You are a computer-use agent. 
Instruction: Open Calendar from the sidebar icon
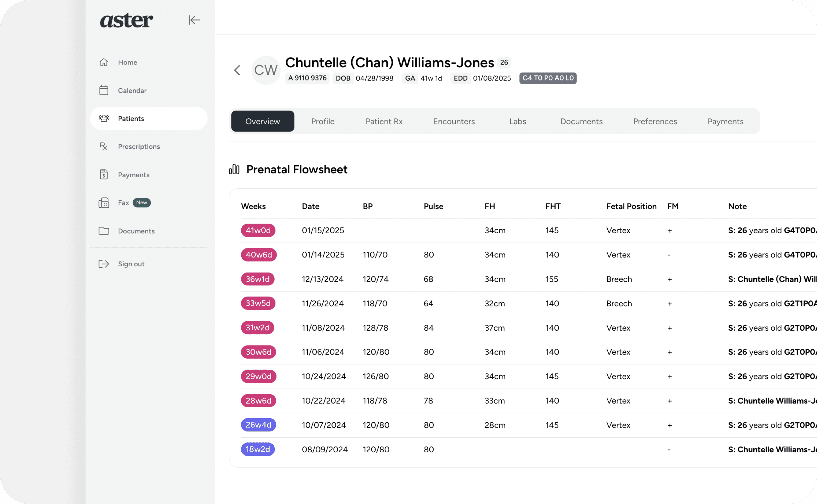(x=104, y=90)
